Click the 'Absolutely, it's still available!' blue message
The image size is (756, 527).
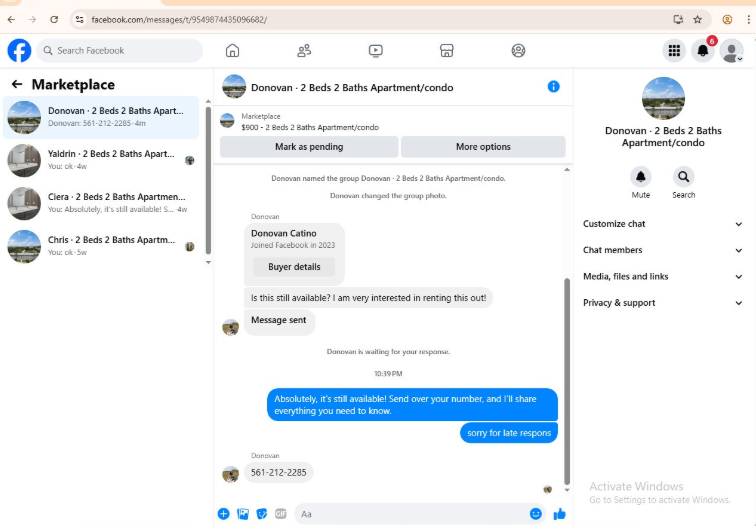pos(412,405)
